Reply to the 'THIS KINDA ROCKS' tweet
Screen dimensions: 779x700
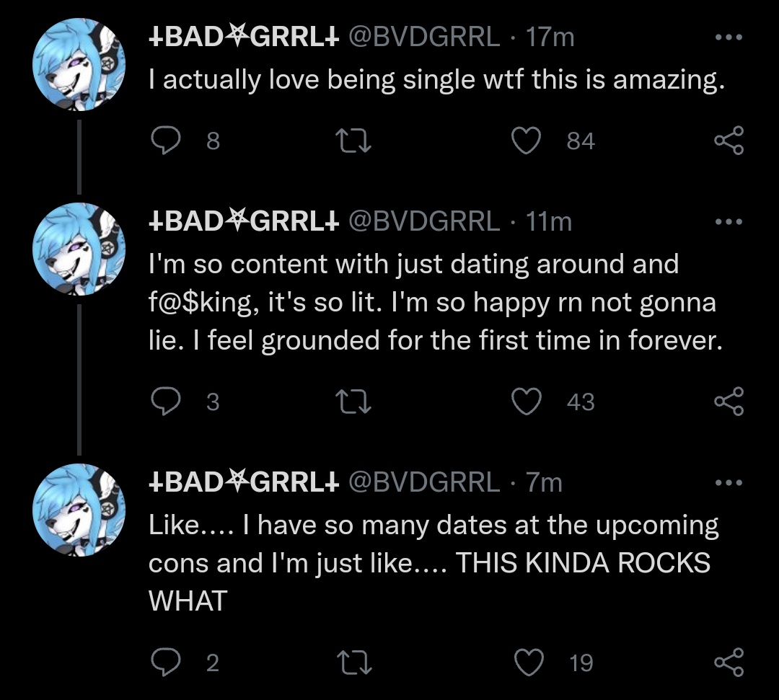click(x=165, y=662)
